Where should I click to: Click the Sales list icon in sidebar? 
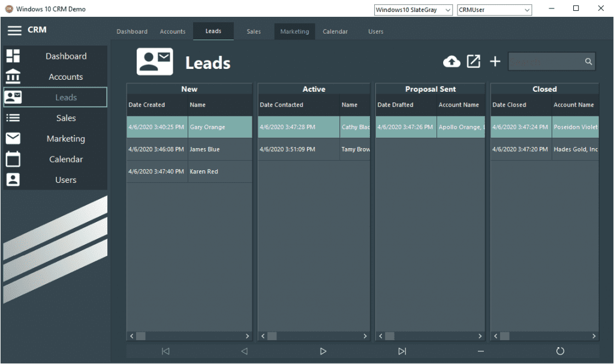click(x=13, y=118)
